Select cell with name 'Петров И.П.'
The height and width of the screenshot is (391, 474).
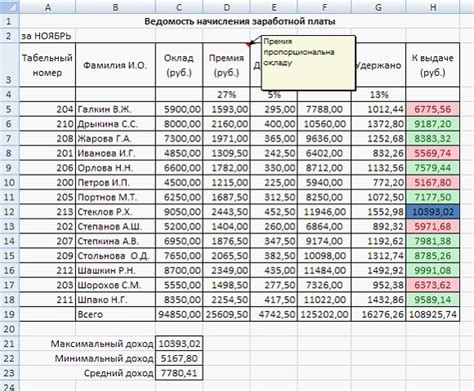click(x=115, y=182)
